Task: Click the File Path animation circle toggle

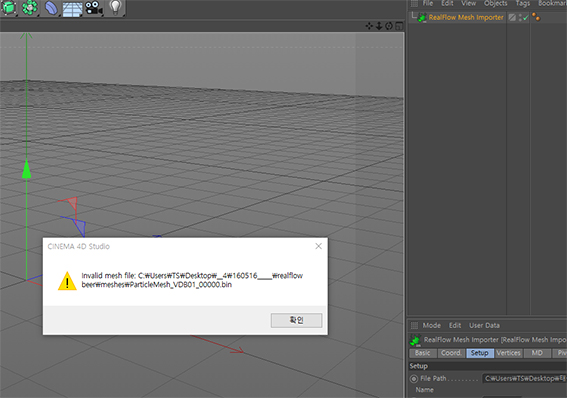Action: pos(414,379)
